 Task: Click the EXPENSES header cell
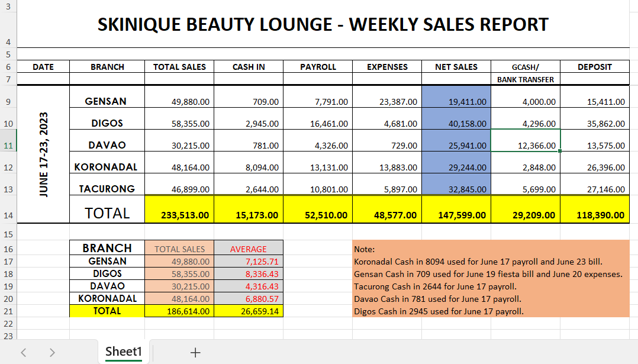[x=387, y=67]
